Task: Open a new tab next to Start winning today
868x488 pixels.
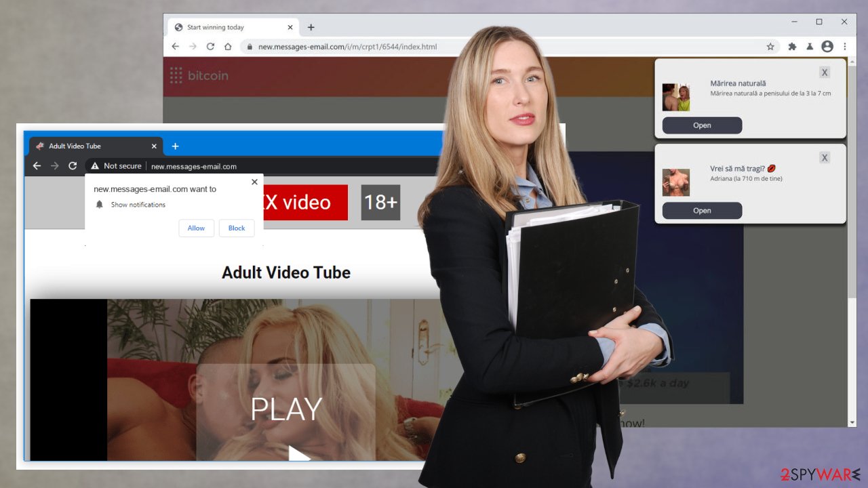Action: pos(311,27)
